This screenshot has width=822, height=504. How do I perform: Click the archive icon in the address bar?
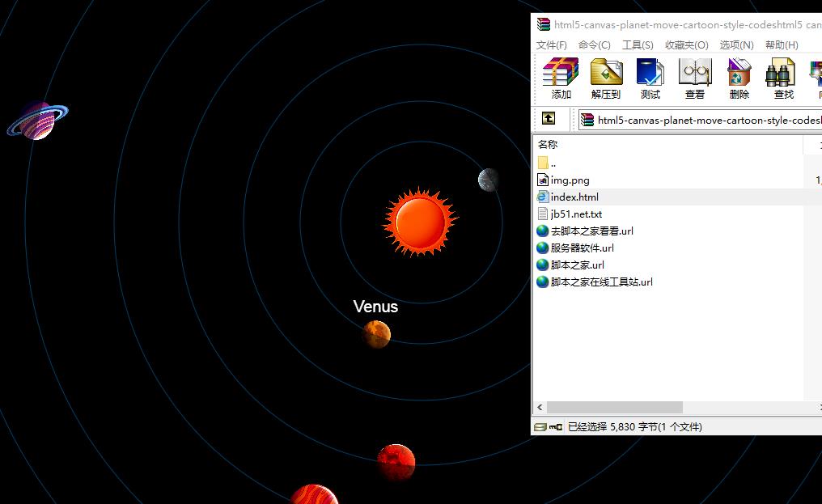click(587, 120)
